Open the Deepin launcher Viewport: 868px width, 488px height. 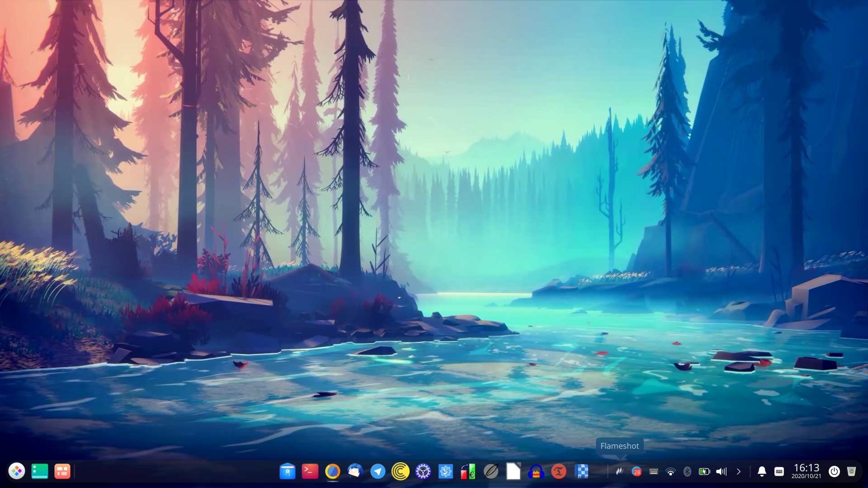17,471
